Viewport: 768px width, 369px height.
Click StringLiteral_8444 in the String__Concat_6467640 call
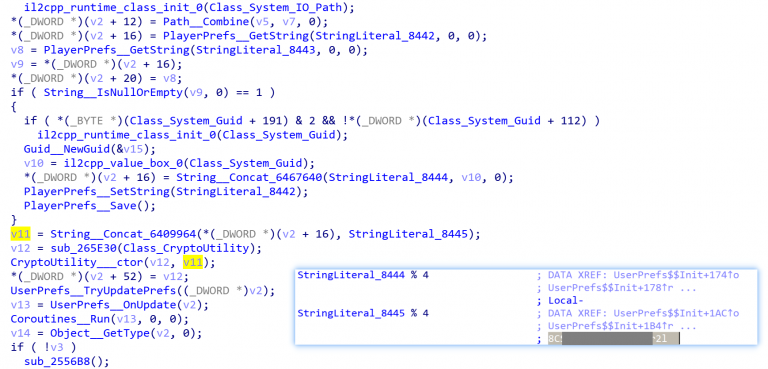pos(388,177)
